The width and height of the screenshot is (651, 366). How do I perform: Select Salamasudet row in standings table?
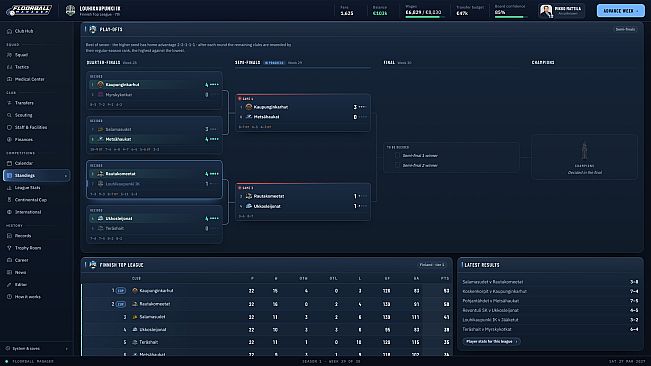[x=267, y=317]
